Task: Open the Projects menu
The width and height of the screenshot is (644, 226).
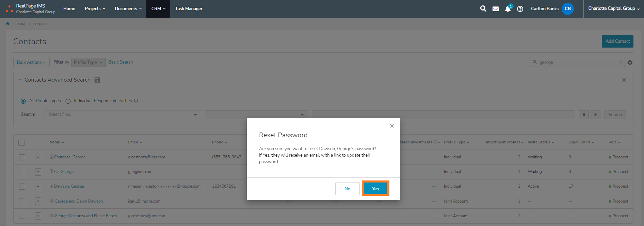Action: pos(95,9)
